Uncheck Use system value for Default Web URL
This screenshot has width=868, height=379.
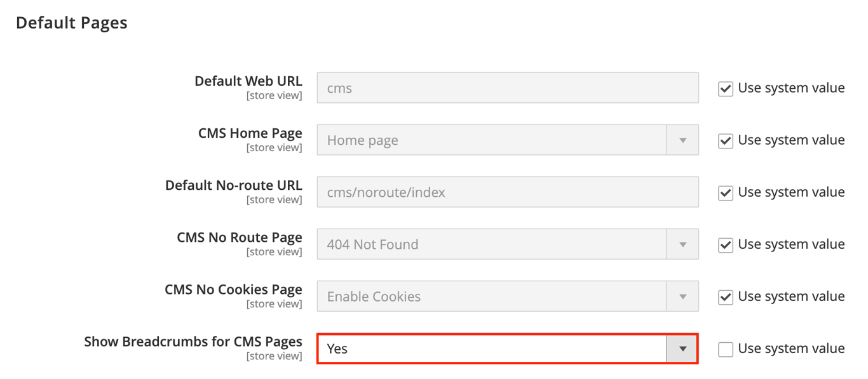click(725, 88)
